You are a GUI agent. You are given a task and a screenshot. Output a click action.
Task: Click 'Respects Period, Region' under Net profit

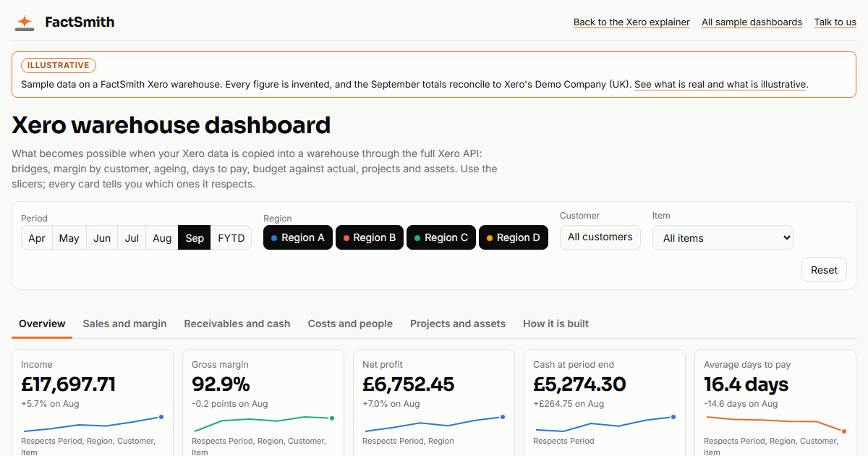(408, 441)
